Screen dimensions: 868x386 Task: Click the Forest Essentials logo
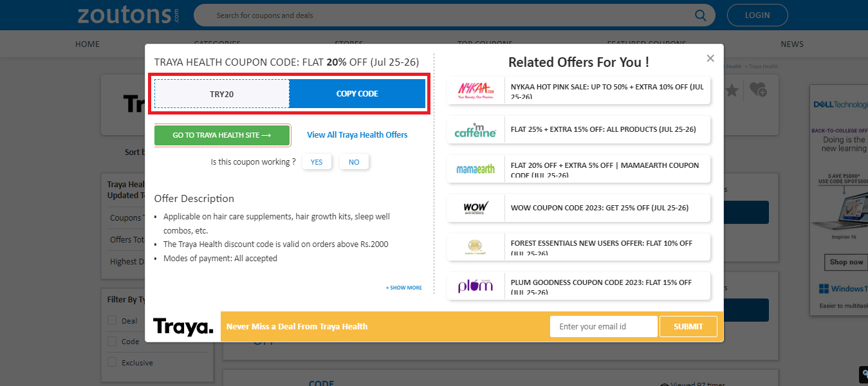coord(476,247)
